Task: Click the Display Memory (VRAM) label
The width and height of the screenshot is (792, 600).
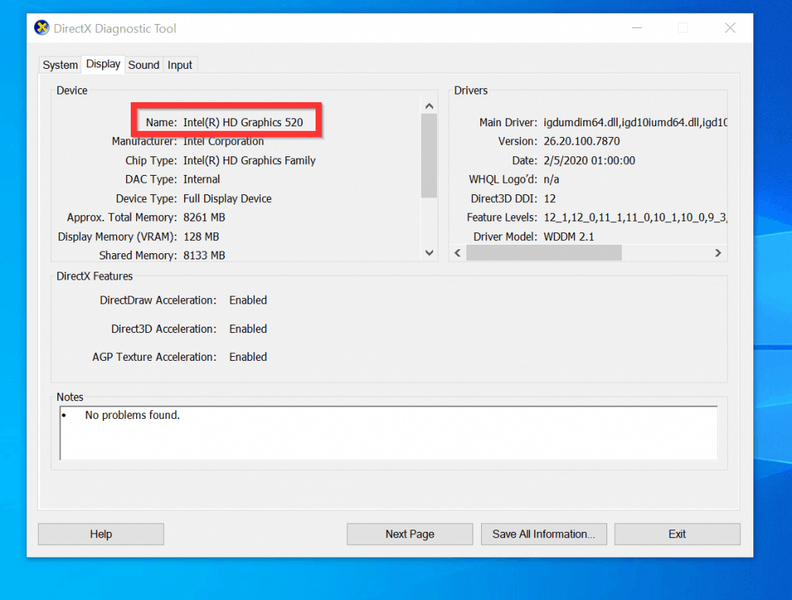Action: click(117, 237)
